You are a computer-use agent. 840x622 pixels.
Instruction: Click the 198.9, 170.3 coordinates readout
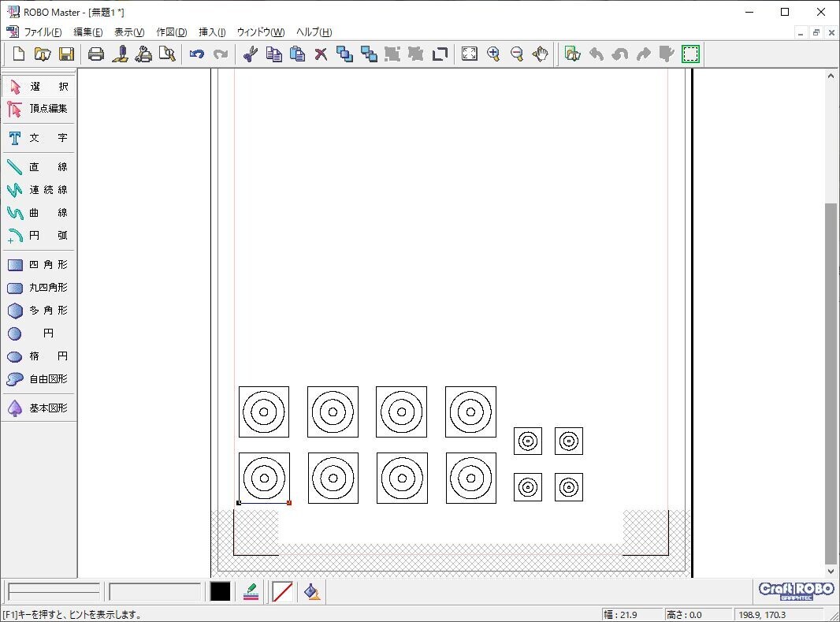[x=778, y=614]
